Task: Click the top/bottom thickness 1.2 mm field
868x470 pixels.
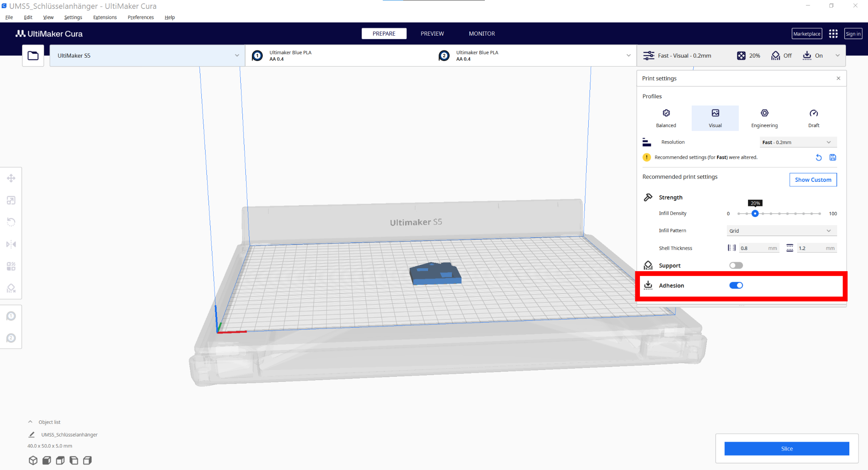Action: coord(817,248)
